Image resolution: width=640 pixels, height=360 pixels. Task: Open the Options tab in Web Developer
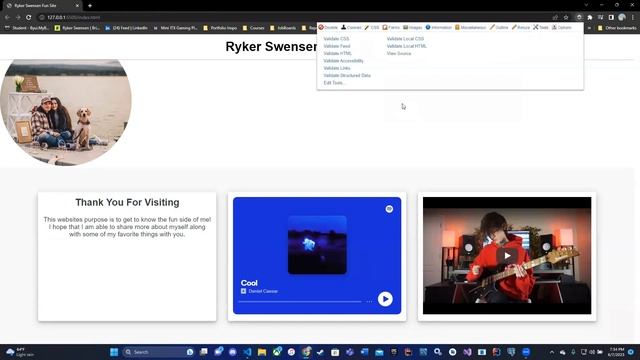pyautogui.click(x=562, y=27)
